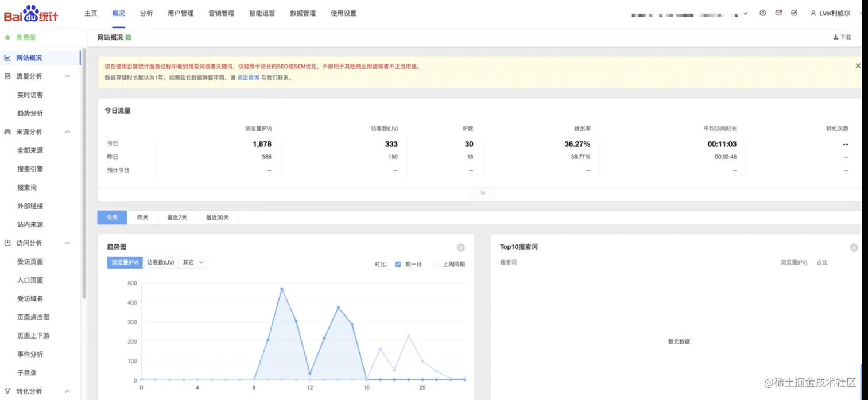Open the help question-mark icon
The width and height of the screenshot is (868, 400).
[762, 13]
